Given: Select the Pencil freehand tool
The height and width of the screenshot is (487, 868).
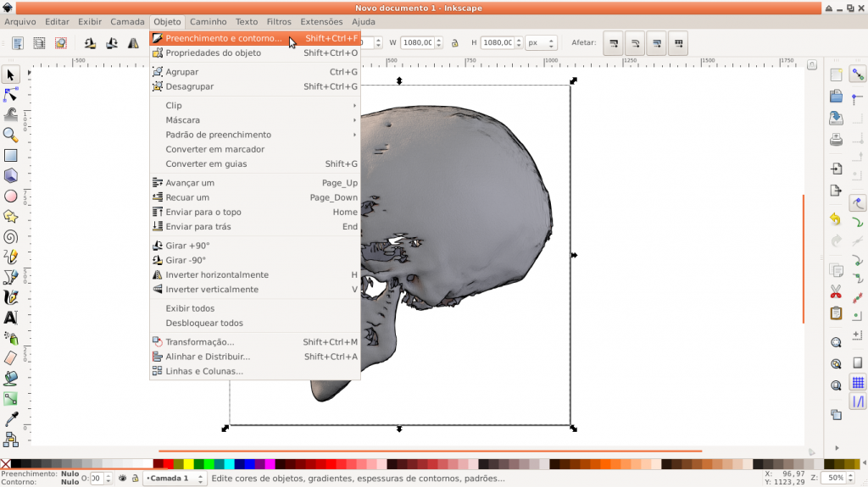Looking at the screenshot, I should pyautogui.click(x=10, y=257).
